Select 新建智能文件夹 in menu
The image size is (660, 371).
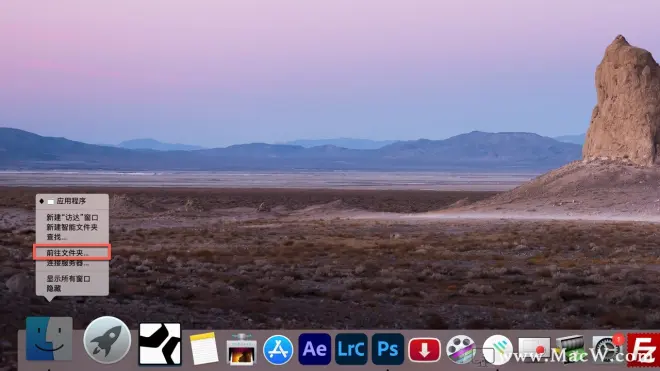click(x=72, y=227)
